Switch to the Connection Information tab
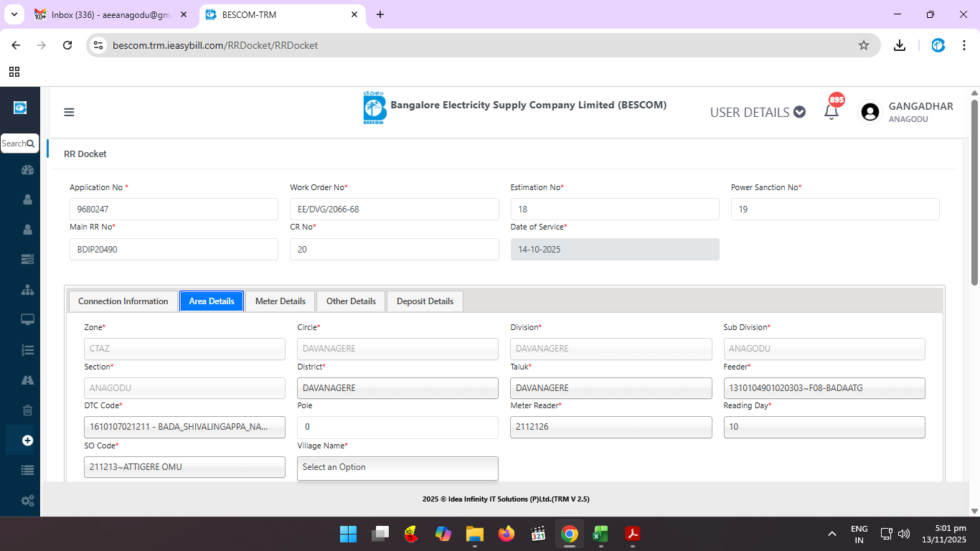This screenshot has height=551, width=980. 123,301
